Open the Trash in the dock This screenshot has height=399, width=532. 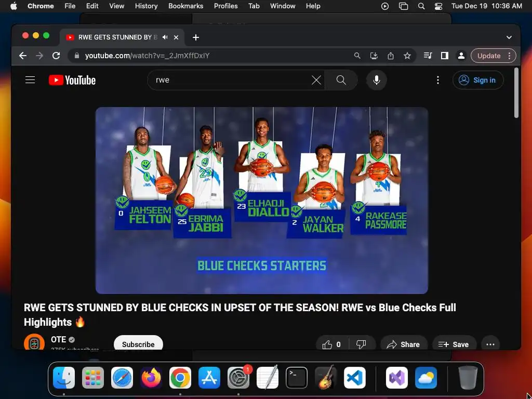tap(468, 378)
